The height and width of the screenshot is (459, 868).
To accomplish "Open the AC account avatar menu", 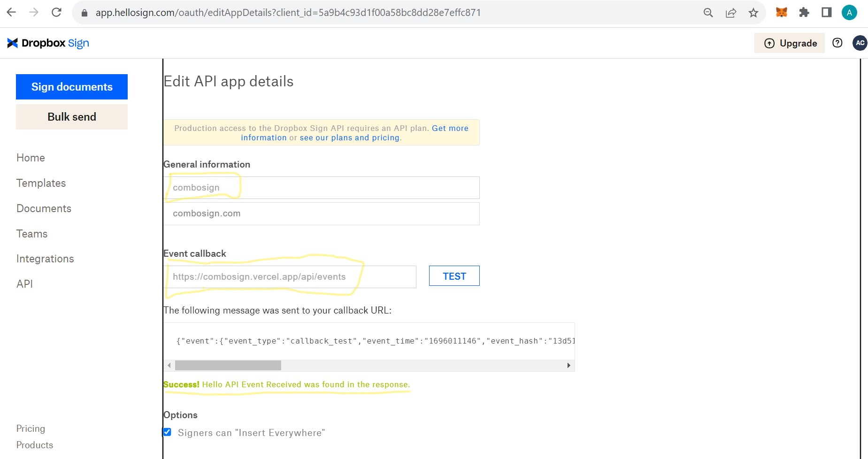I will (x=860, y=43).
